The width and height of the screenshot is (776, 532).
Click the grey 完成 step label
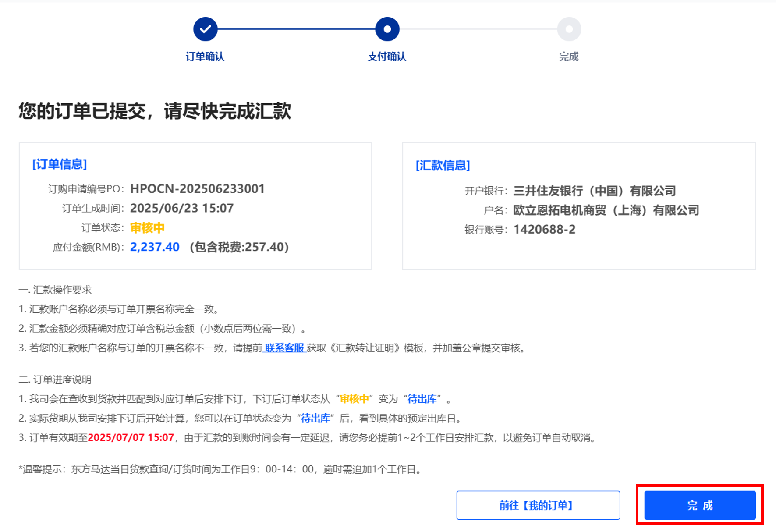click(569, 57)
